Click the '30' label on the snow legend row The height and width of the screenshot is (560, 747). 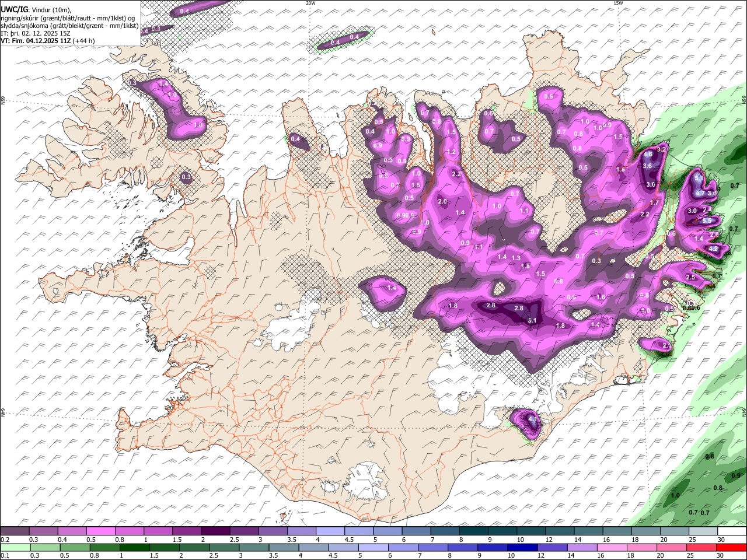tap(721, 540)
